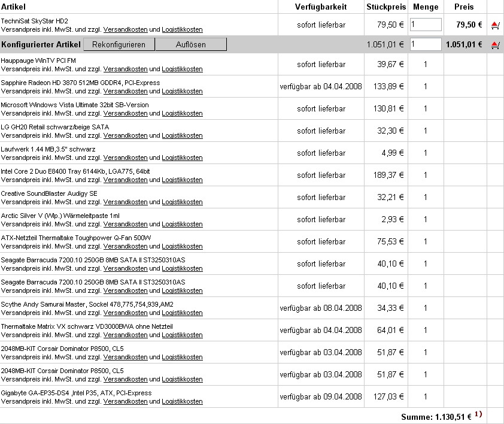Click the footnote 1) marker beside Summe
The width and height of the screenshot is (504, 424).
point(478,414)
